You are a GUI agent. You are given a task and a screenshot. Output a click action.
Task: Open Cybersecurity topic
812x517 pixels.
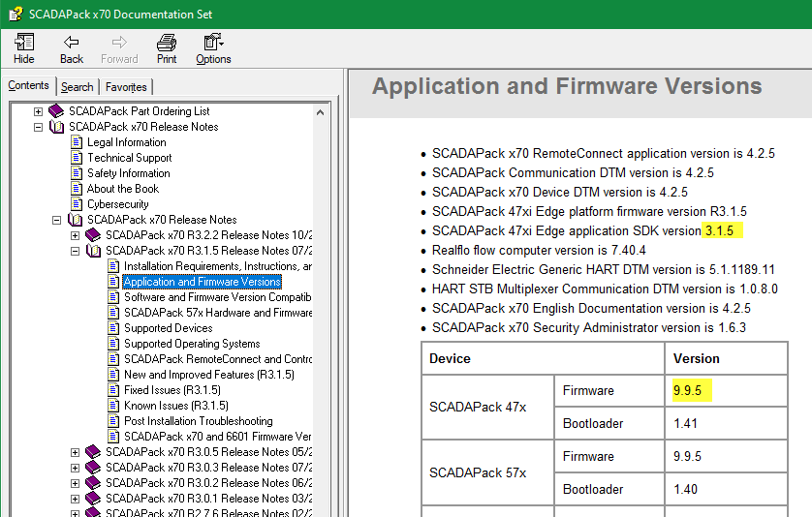click(118, 204)
